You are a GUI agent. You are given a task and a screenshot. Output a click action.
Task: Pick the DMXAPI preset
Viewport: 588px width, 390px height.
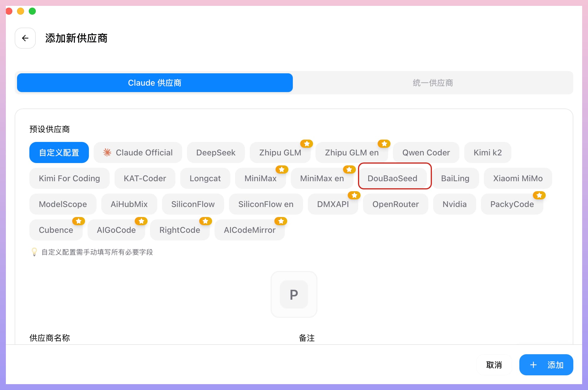click(333, 204)
